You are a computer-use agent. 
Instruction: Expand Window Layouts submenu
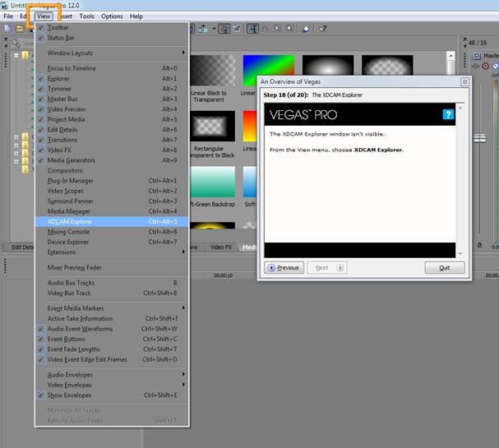click(x=111, y=53)
